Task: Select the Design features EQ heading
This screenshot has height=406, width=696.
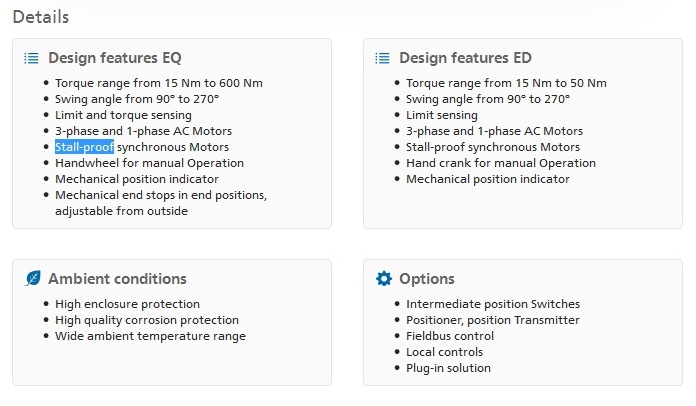Action: click(x=115, y=58)
